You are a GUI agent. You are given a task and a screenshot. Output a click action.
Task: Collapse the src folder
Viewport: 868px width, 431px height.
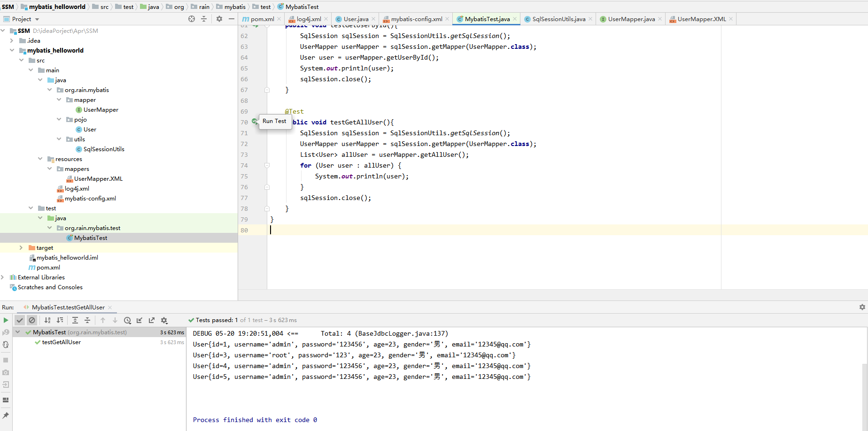click(x=21, y=60)
